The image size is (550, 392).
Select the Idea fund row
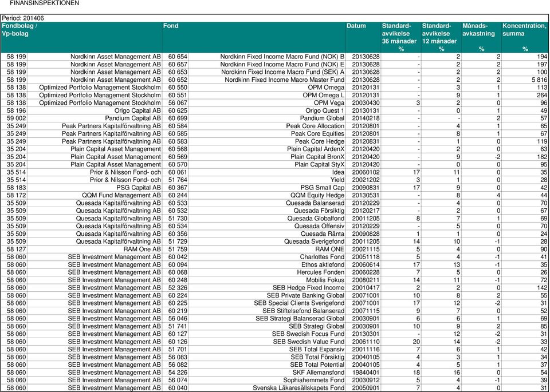pos(274,172)
